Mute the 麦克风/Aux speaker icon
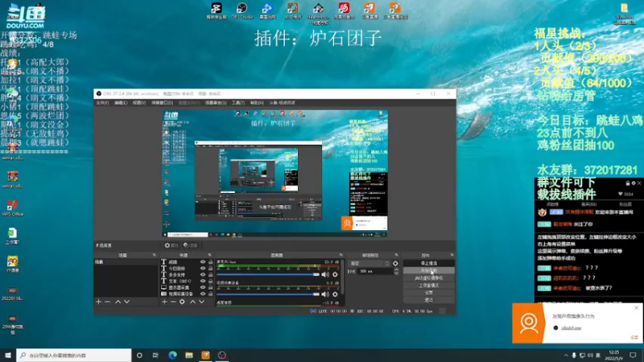Viewport: 644px width, 362px height. 325,274
